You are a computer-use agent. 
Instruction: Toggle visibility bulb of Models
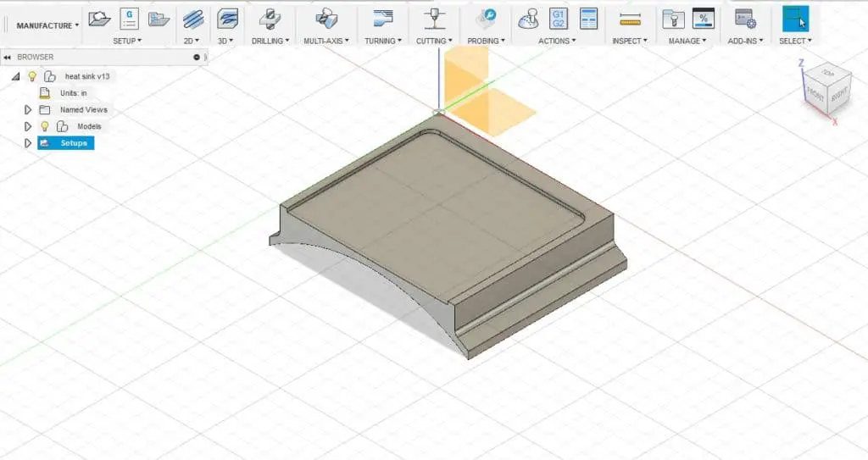45,126
